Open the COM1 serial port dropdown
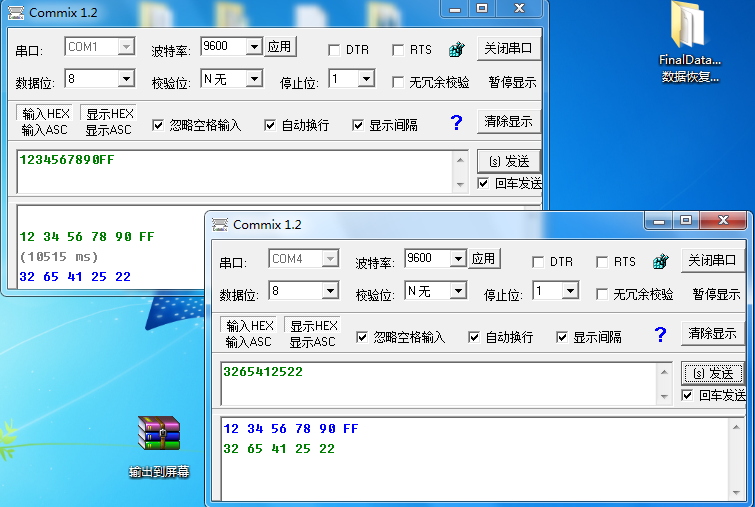755x507 pixels. pyautogui.click(x=126, y=47)
